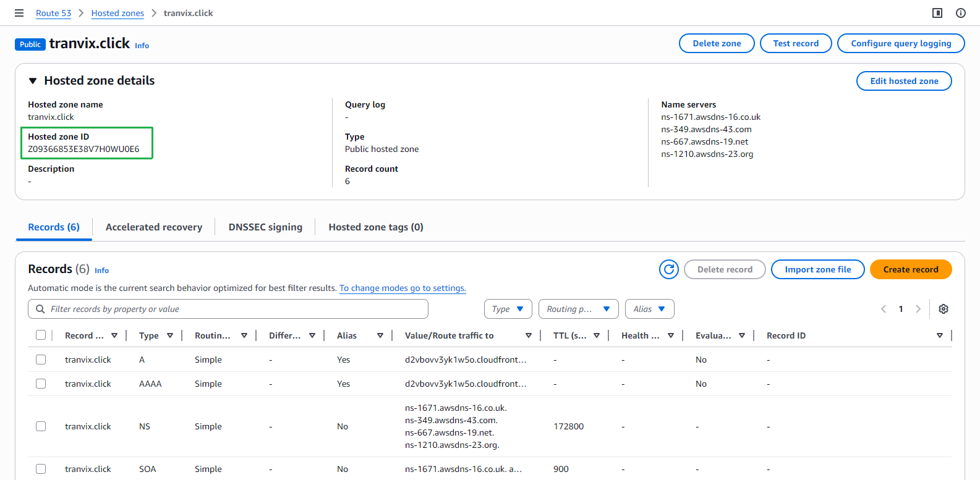Click the Create record button

click(x=911, y=269)
